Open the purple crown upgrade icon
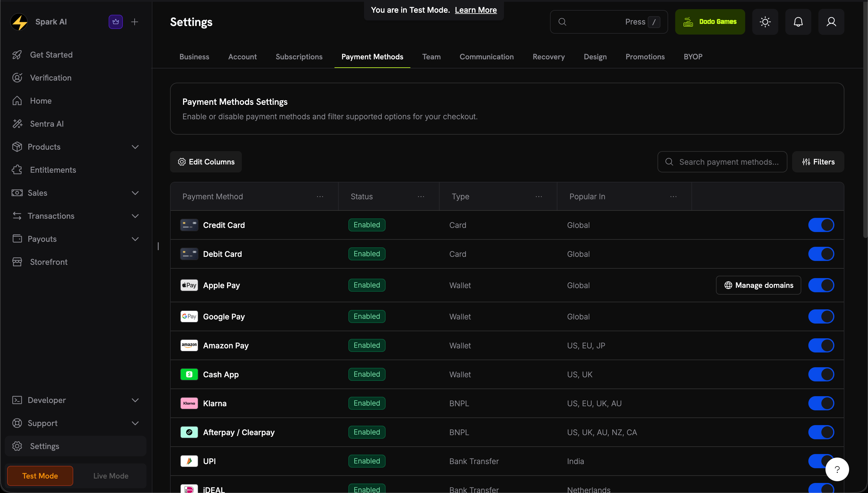868x493 pixels. (116, 22)
